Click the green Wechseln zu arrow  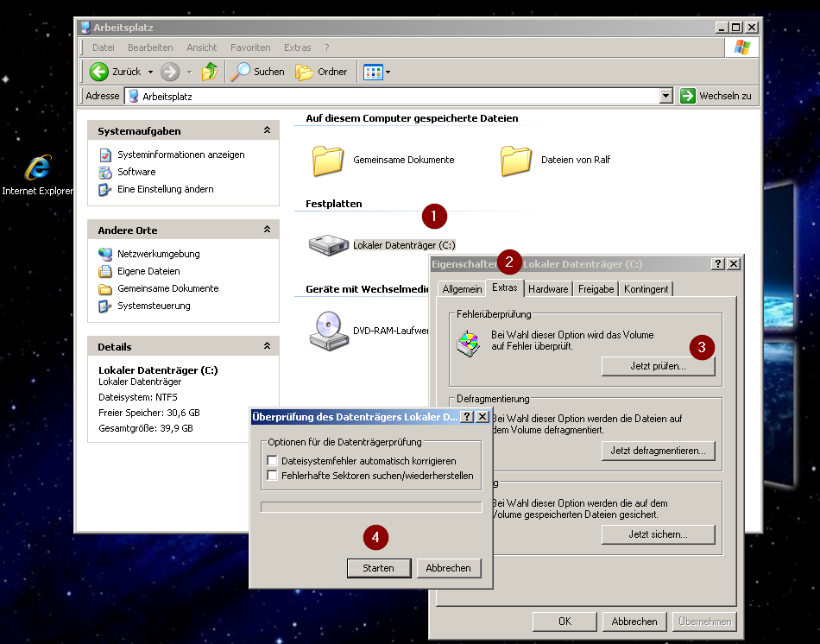click(x=687, y=96)
